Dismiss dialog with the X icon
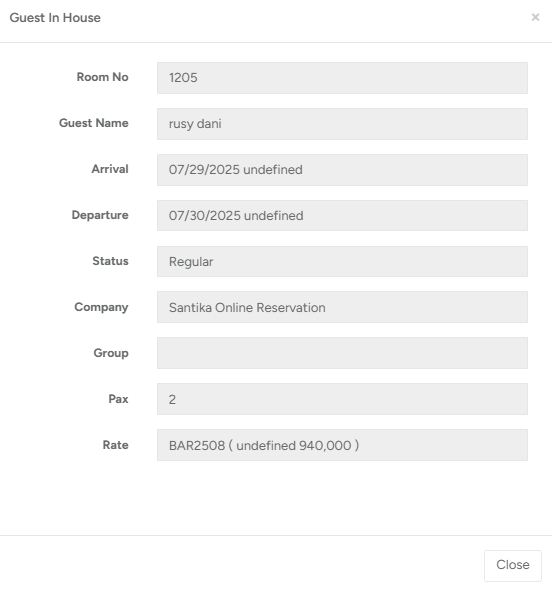Image resolution: width=552 pixels, height=591 pixels. pos(535,17)
